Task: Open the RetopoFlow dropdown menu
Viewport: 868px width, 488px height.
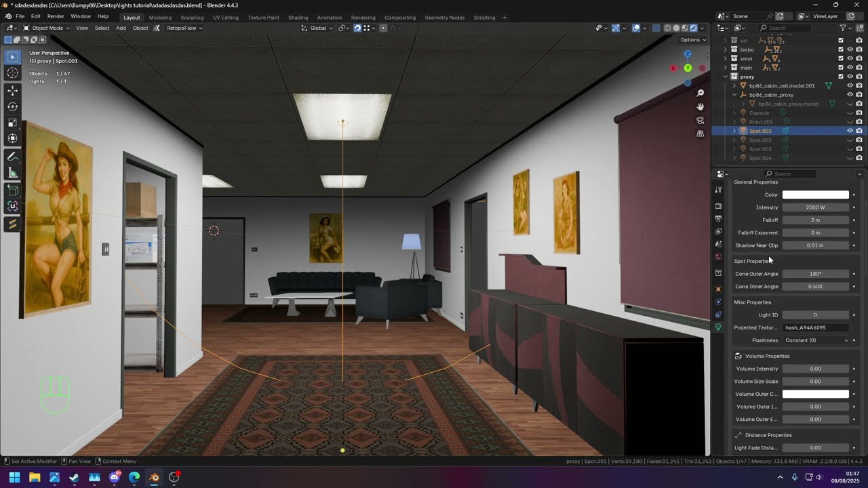Action: tap(184, 28)
